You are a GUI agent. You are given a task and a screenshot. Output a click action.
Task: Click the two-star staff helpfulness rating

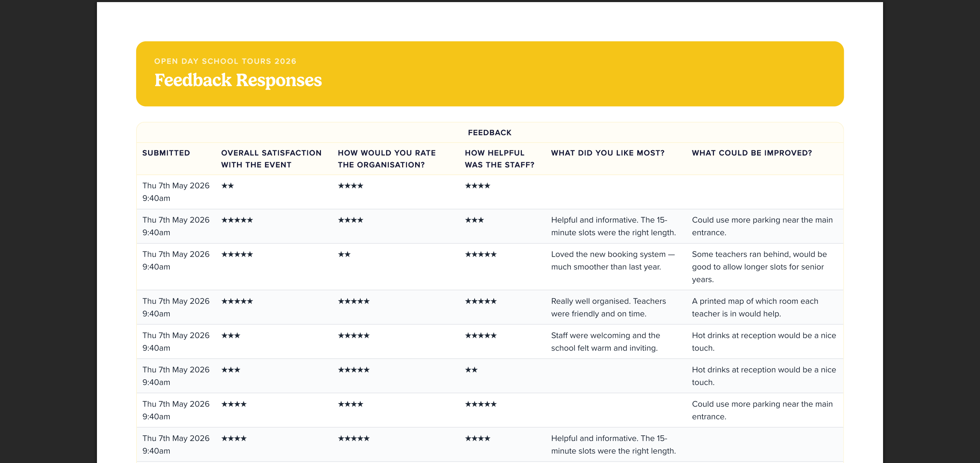pyautogui.click(x=471, y=370)
